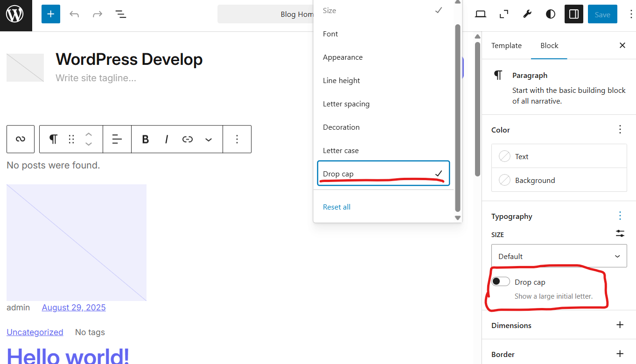This screenshot has width=636, height=364.
Task: Switch preview with the laptop view icon
Action: [x=481, y=14]
